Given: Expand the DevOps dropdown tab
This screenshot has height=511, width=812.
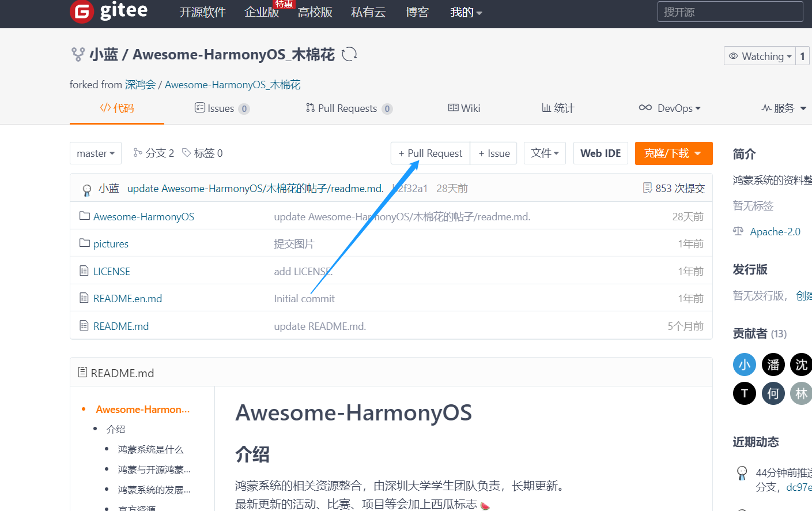Looking at the screenshot, I should click(670, 108).
